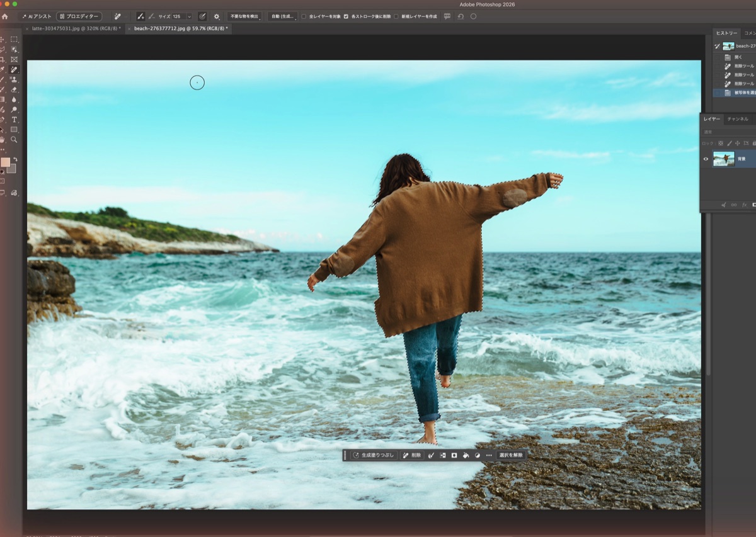756x537 pixels.
Task: Select the beach-27 snapshot in history
Action: (735, 46)
